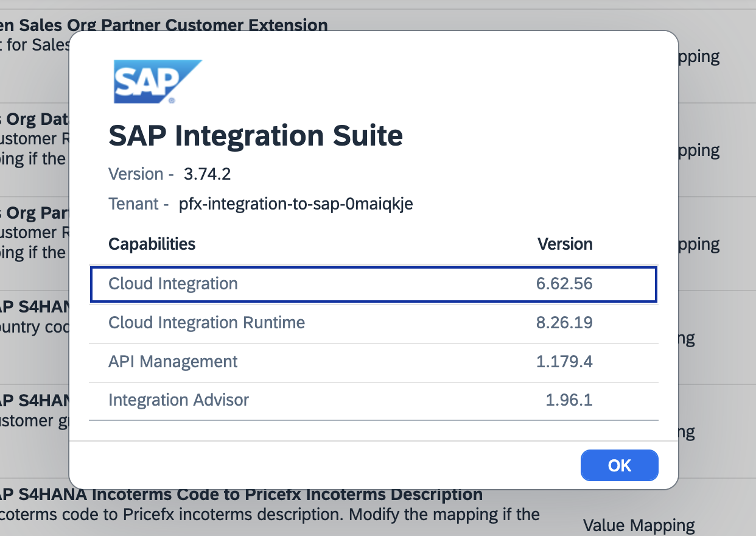Click the version value 1.179.4

[x=564, y=361]
